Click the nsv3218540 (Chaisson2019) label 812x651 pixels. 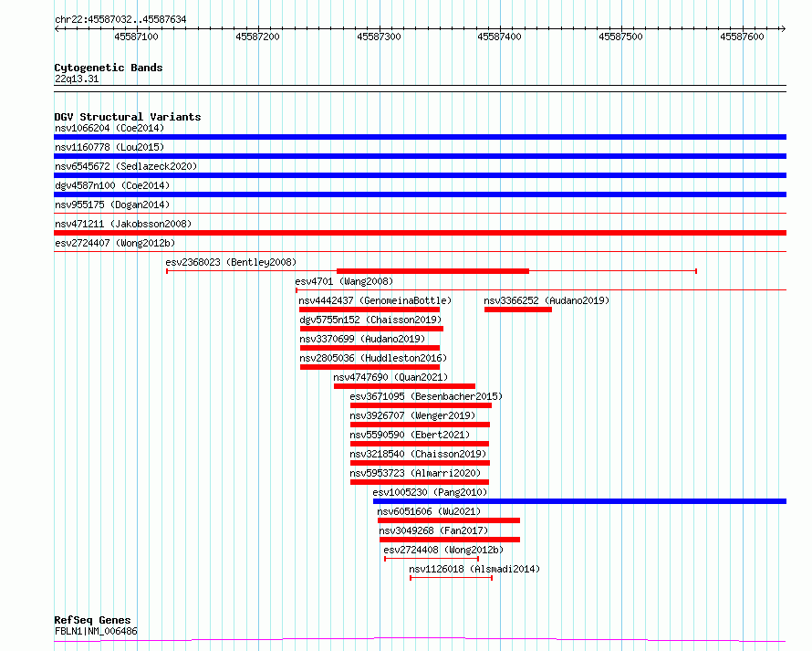tap(418, 454)
